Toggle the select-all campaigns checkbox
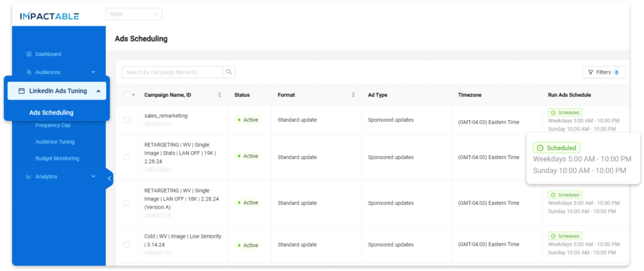644x271 pixels. pos(128,95)
